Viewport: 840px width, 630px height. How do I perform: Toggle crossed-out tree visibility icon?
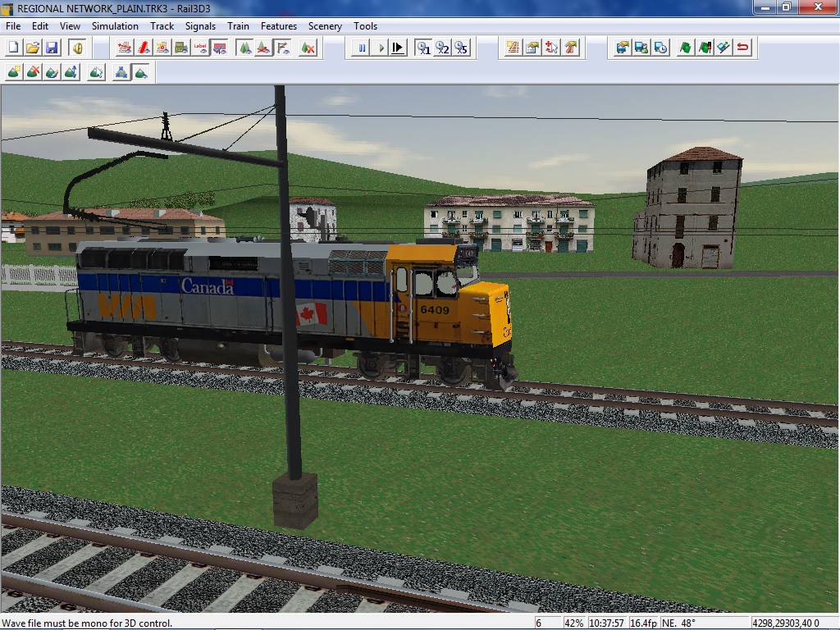click(263, 48)
